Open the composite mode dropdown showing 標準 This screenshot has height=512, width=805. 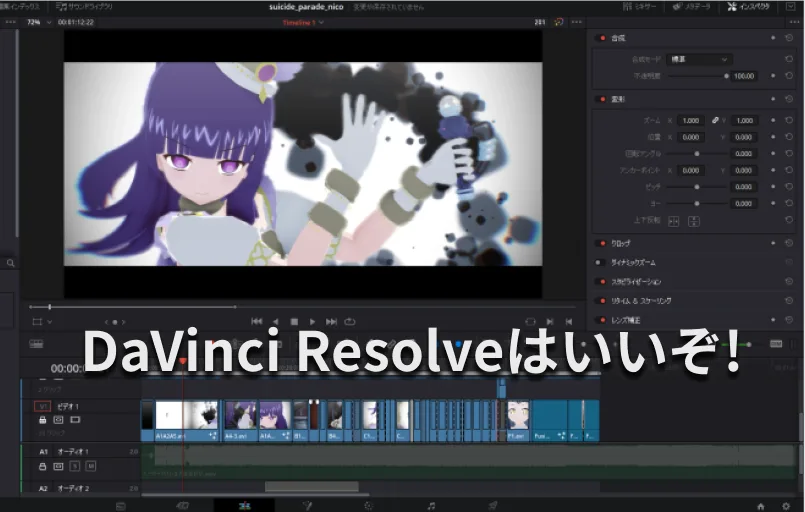(700, 59)
